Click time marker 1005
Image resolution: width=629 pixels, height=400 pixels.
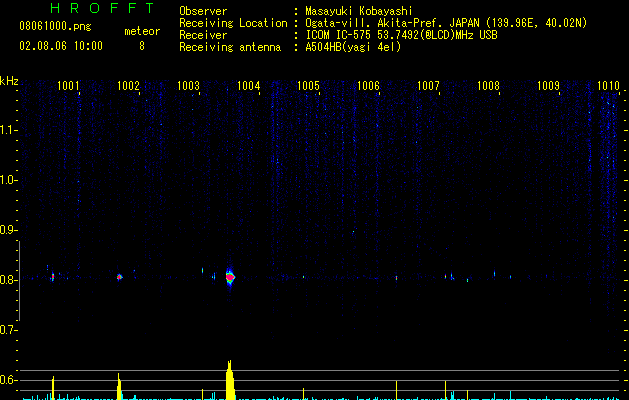coord(308,85)
